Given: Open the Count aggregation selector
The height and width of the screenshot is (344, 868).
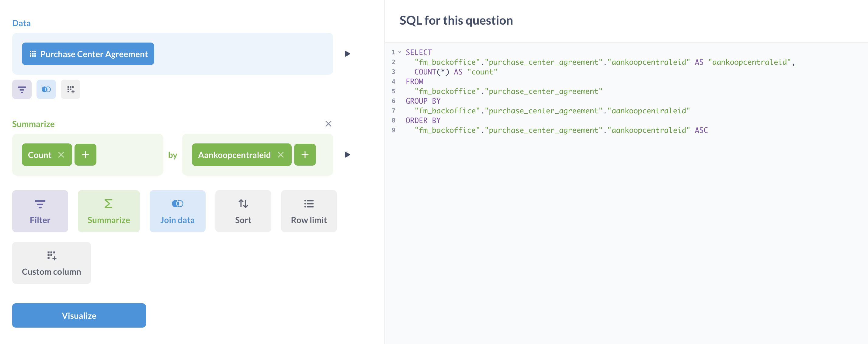Looking at the screenshot, I should (x=40, y=155).
